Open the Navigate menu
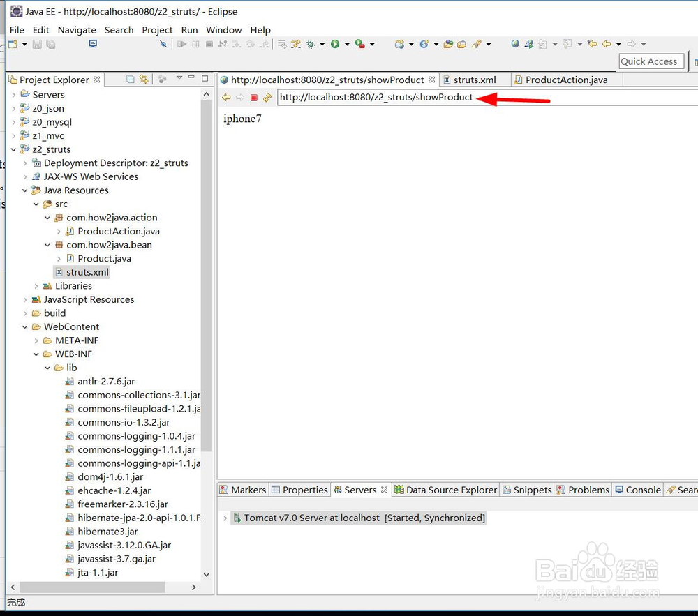 (x=77, y=30)
